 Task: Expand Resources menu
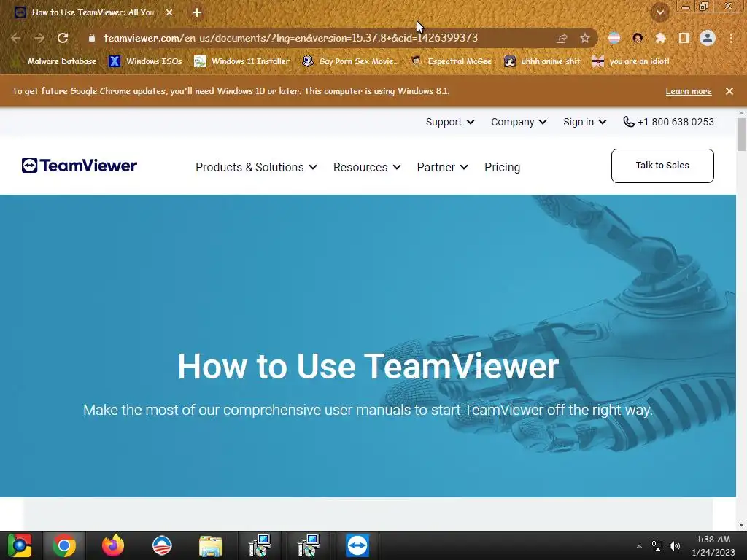click(x=367, y=167)
